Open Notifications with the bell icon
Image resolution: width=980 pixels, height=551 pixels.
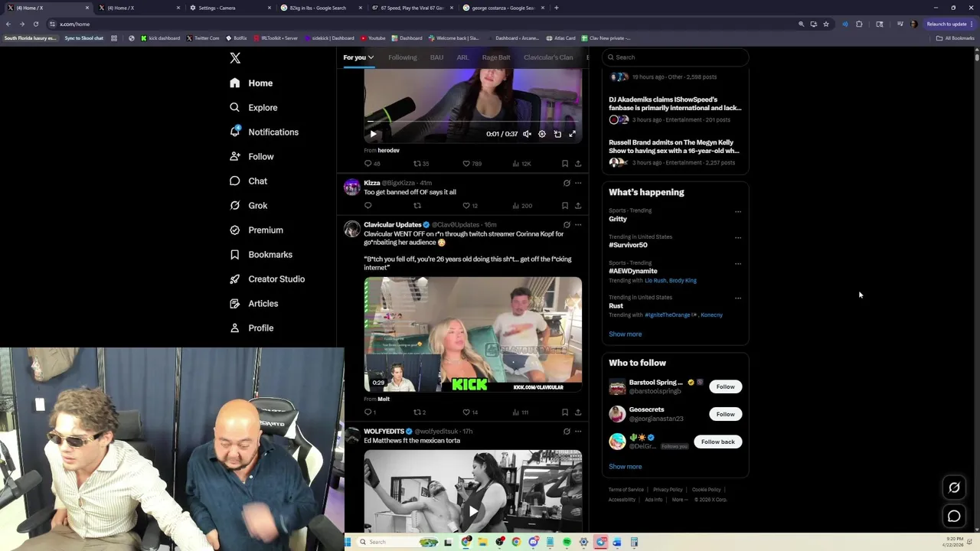pyautogui.click(x=264, y=132)
